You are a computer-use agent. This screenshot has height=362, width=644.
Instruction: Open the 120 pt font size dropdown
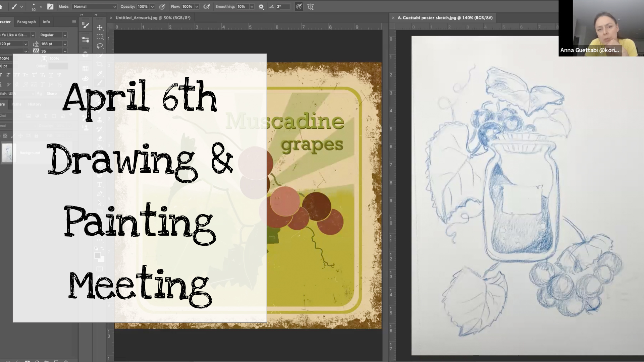[25, 44]
